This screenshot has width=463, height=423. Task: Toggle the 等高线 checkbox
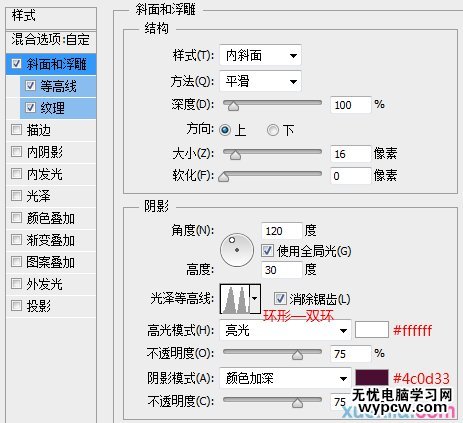tap(30, 86)
